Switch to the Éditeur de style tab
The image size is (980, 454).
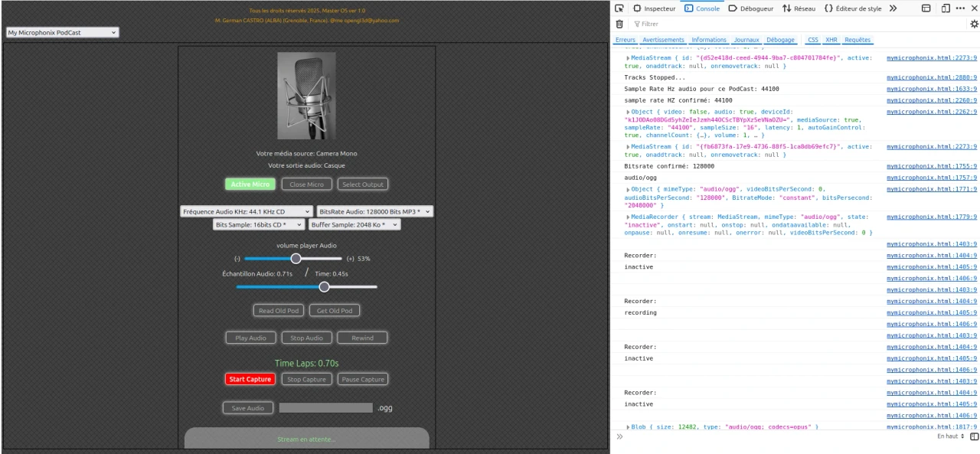[x=852, y=8]
